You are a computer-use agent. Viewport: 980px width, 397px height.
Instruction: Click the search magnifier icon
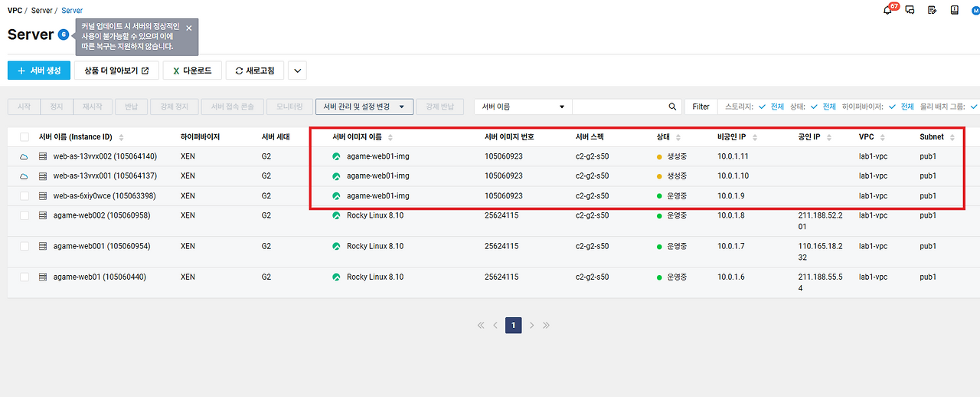click(x=672, y=107)
